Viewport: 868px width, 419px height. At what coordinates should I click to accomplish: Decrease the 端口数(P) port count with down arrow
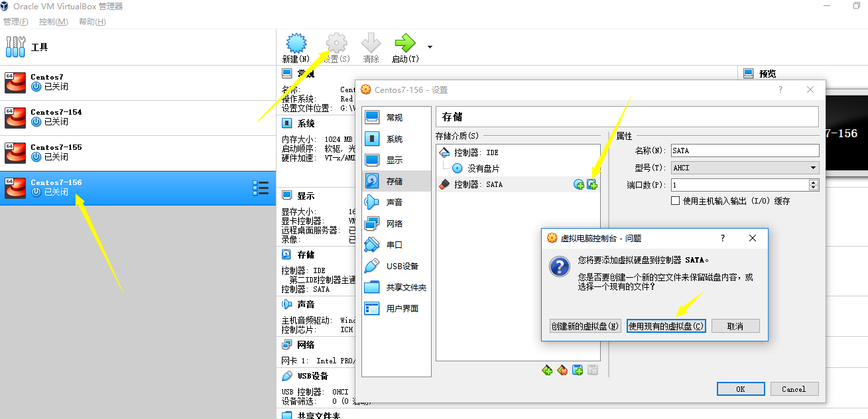(x=814, y=188)
